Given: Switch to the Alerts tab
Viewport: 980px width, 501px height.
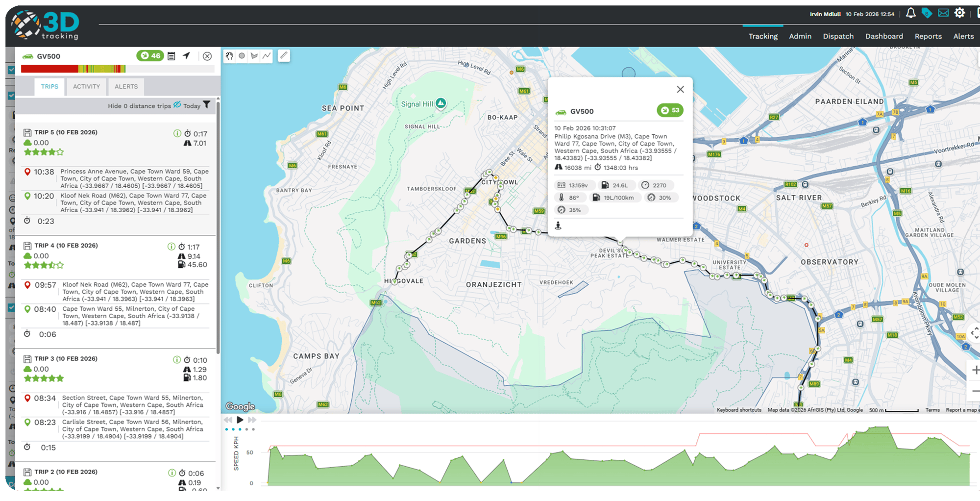Looking at the screenshot, I should (126, 87).
